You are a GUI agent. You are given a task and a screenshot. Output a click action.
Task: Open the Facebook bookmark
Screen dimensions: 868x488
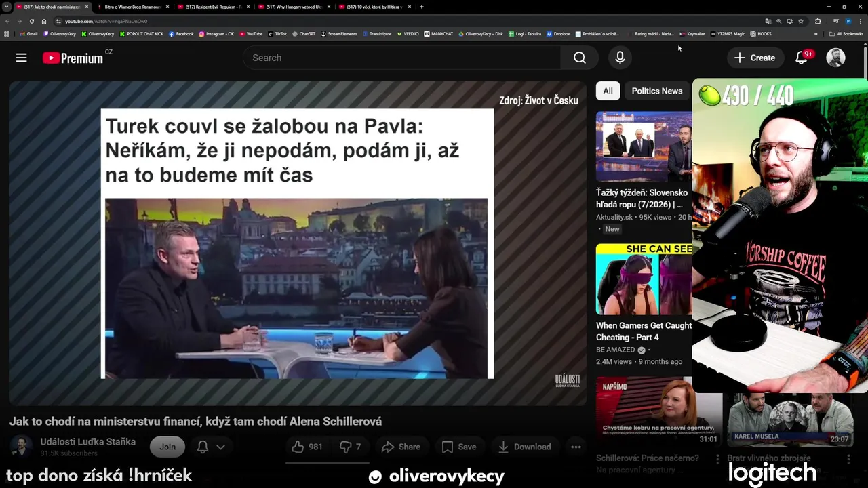click(181, 33)
